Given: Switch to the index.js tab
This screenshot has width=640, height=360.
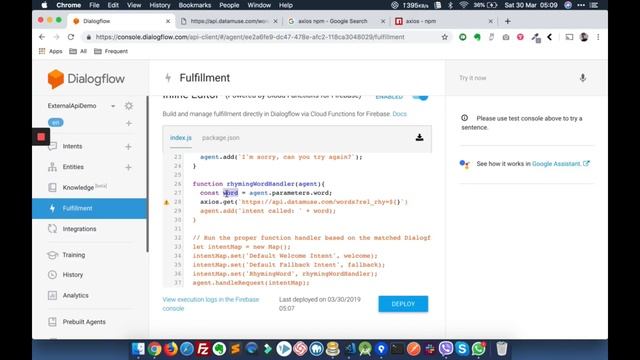Looking at the screenshot, I should pos(181,138).
